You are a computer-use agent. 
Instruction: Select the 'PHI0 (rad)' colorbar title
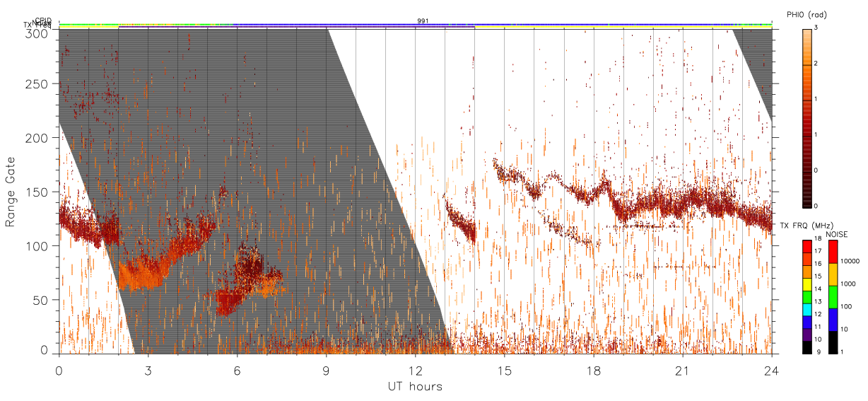tap(807, 15)
